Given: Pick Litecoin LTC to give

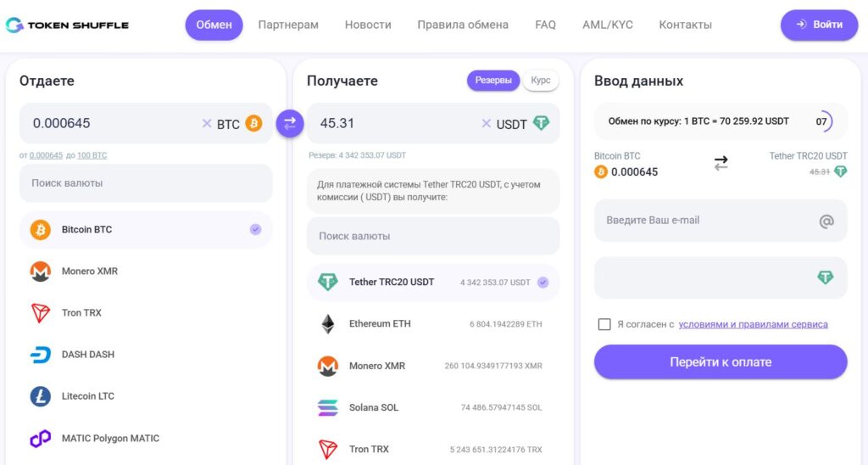Looking at the screenshot, I should pyautogui.click(x=87, y=396).
